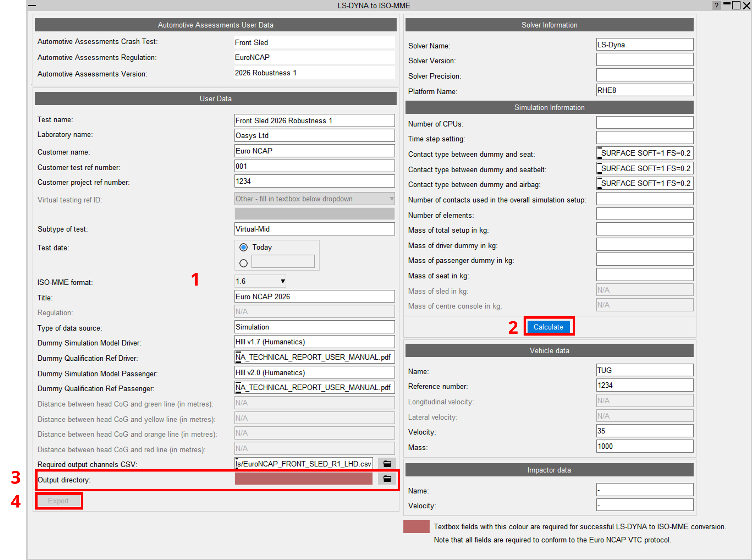
Task: Click the custom test date text box
Action: pos(283,262)
